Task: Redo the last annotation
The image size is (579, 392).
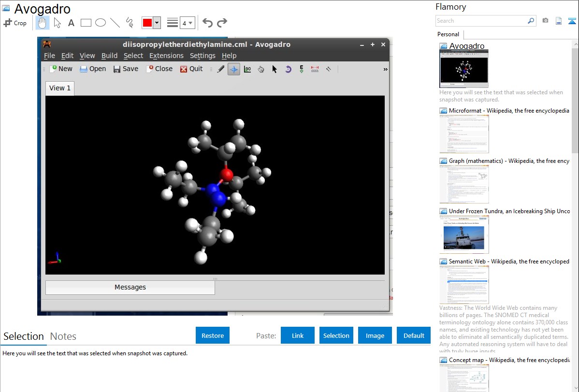Action: pos(222,23)
